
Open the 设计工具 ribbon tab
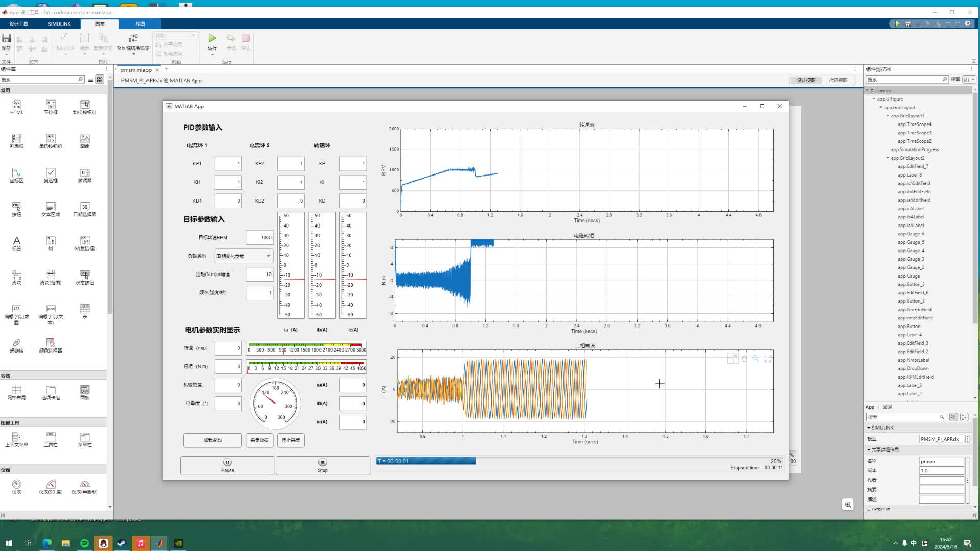click(x=19, y=24)
